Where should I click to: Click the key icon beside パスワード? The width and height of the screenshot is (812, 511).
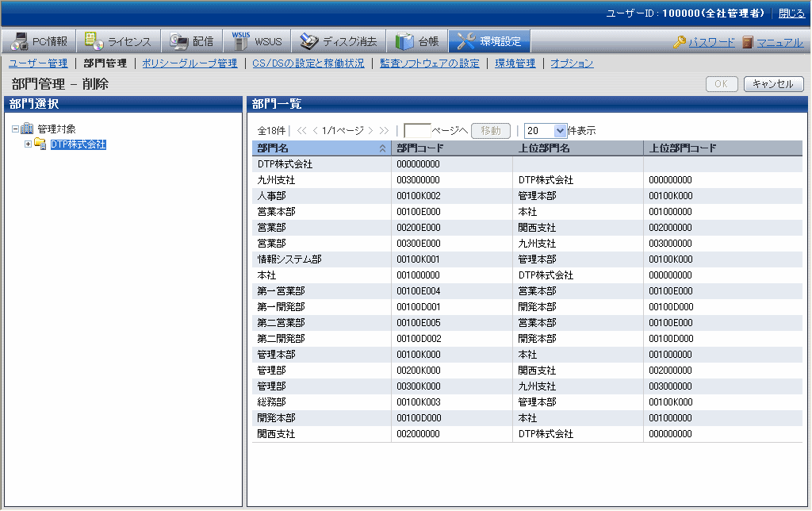point(680,42)
